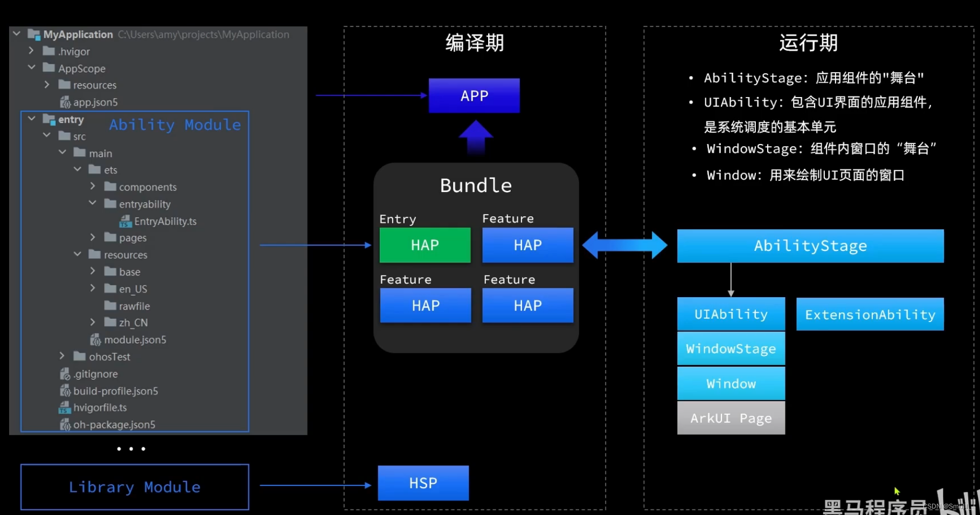Image resolution: width=980 pixels, height=515 pixels.
Task: Click the entry resources folder icon
Action: coord(95,255)
